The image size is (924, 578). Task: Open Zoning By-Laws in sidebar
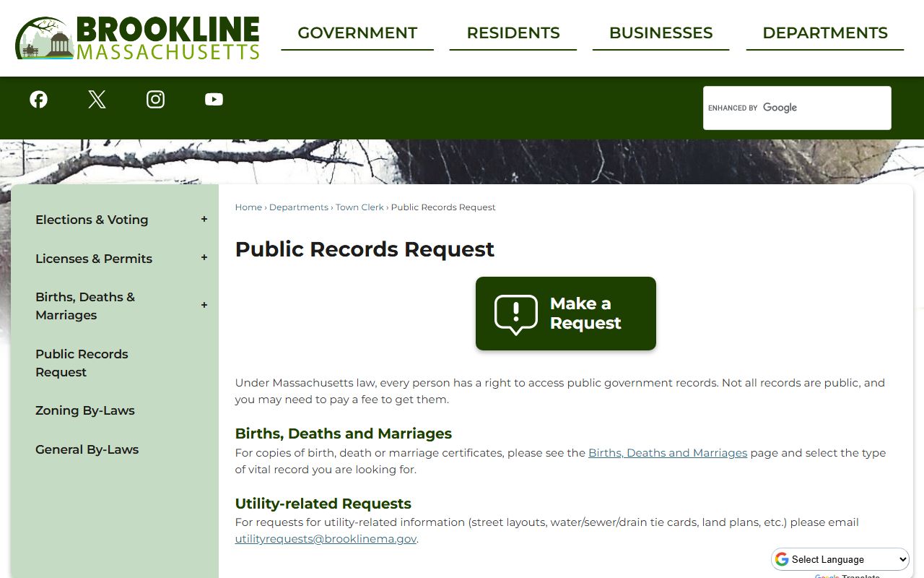[85, 410]
